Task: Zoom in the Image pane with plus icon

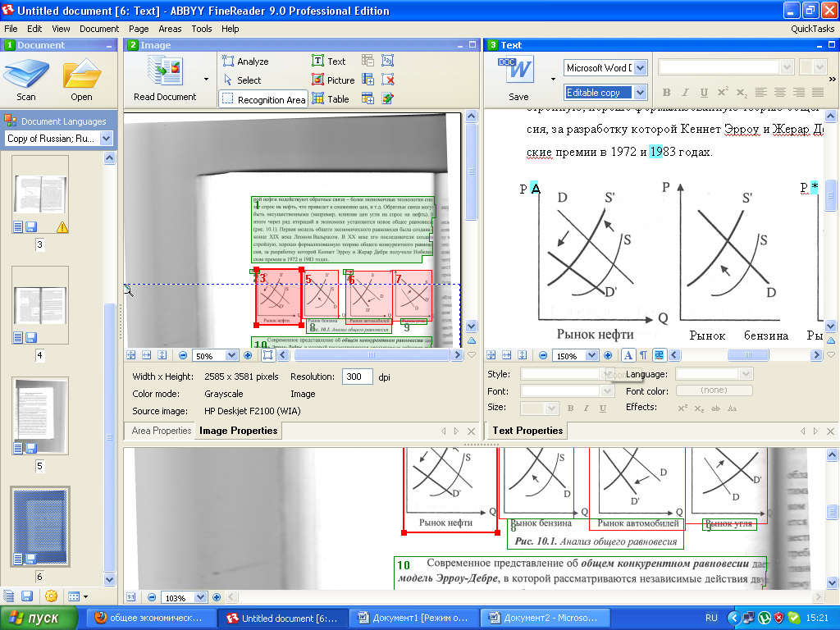Action: pos(248,355)
